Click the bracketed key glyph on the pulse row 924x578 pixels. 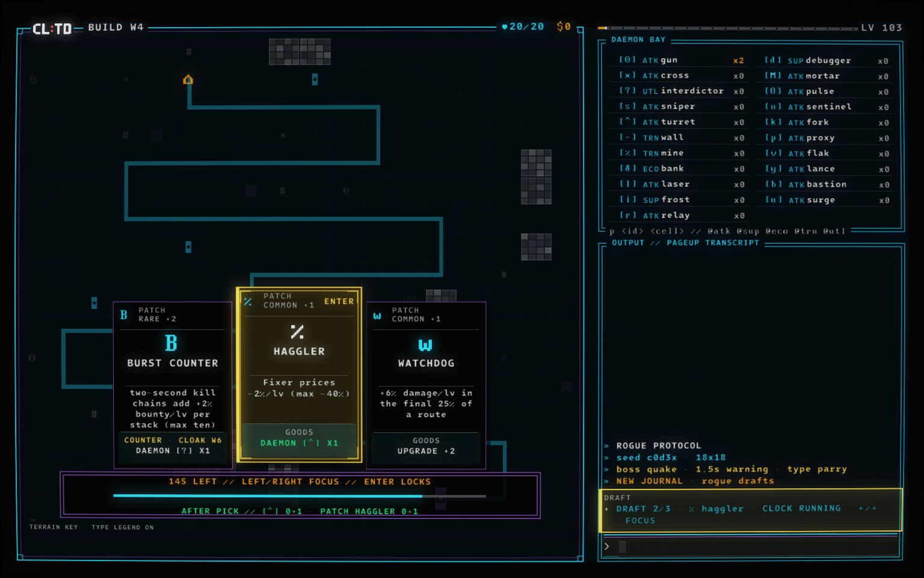(x=773, y=91)
